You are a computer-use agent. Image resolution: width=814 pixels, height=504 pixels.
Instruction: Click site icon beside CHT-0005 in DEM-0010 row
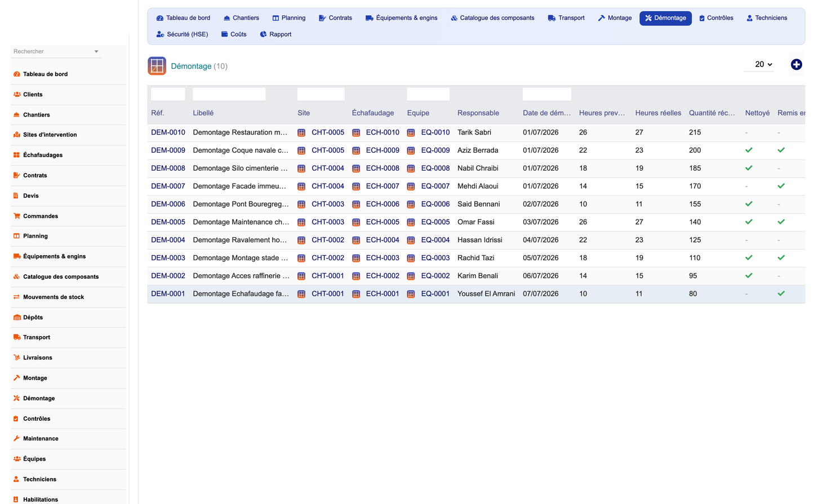(301, 133)
